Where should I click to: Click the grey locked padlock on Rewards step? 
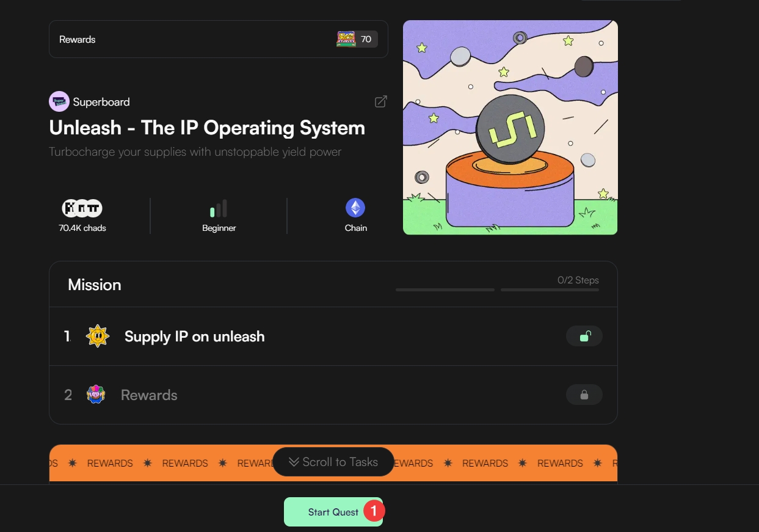click(x=584, y=395)
